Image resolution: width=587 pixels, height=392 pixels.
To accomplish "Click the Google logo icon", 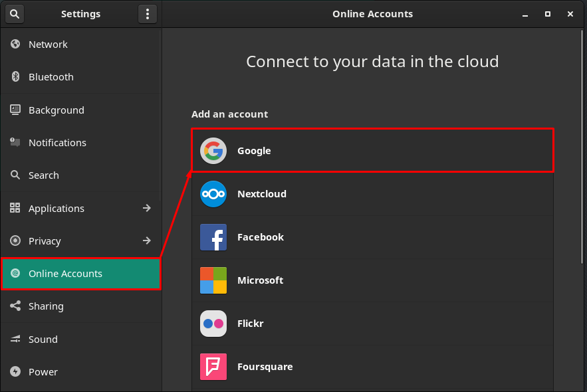I will 213,151.
